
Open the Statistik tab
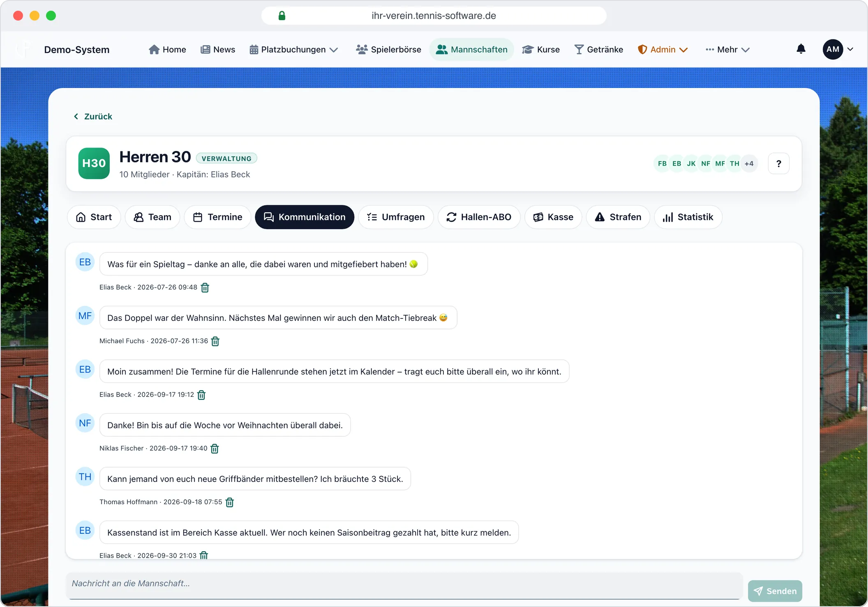[x=688, y=217]
